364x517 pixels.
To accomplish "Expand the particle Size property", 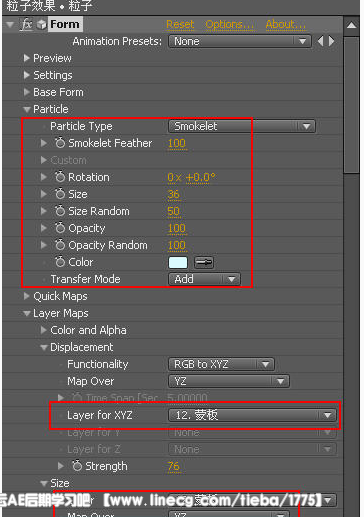I will 44,194.
